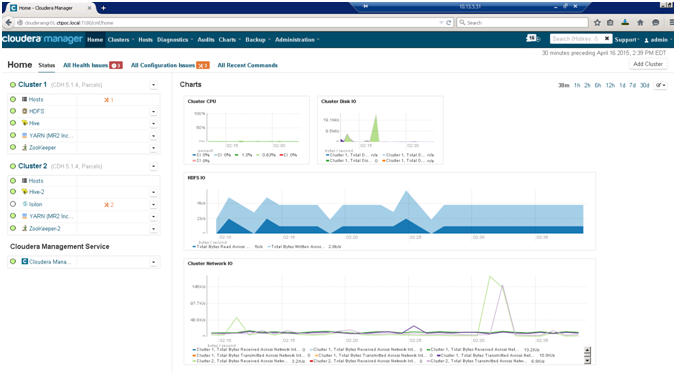This screenshot has width=676, height=375.
Task: Click the Isilon service icon
Action: click(x=25, y=204)
